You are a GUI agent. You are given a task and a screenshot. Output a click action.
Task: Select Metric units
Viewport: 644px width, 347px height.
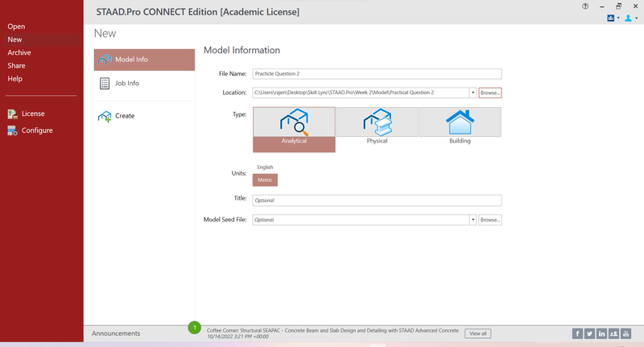(x=265, y=180)
